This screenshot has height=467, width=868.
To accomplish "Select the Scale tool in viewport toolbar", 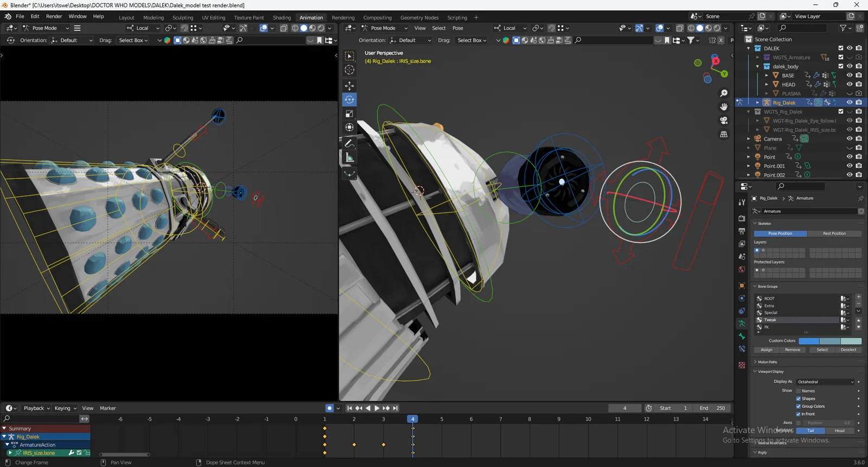I will 349,113.
